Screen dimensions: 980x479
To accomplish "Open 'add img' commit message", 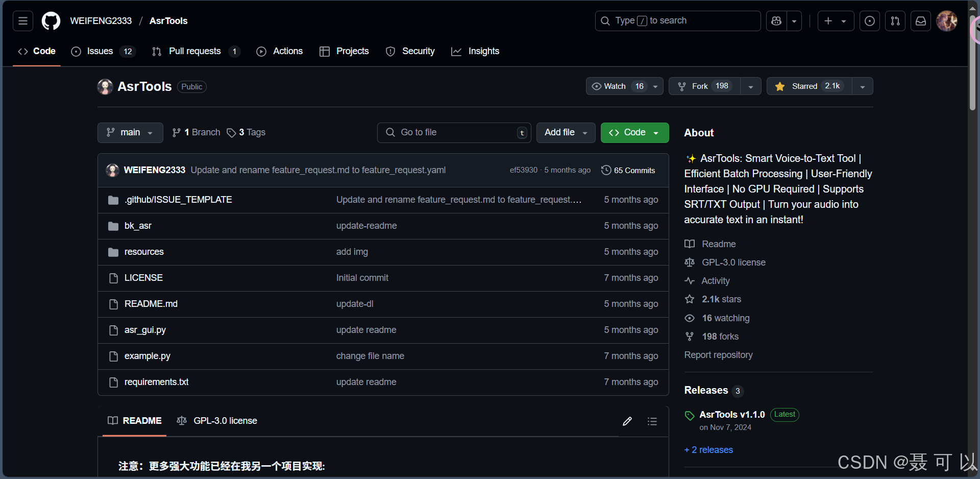I will (352, 252).
